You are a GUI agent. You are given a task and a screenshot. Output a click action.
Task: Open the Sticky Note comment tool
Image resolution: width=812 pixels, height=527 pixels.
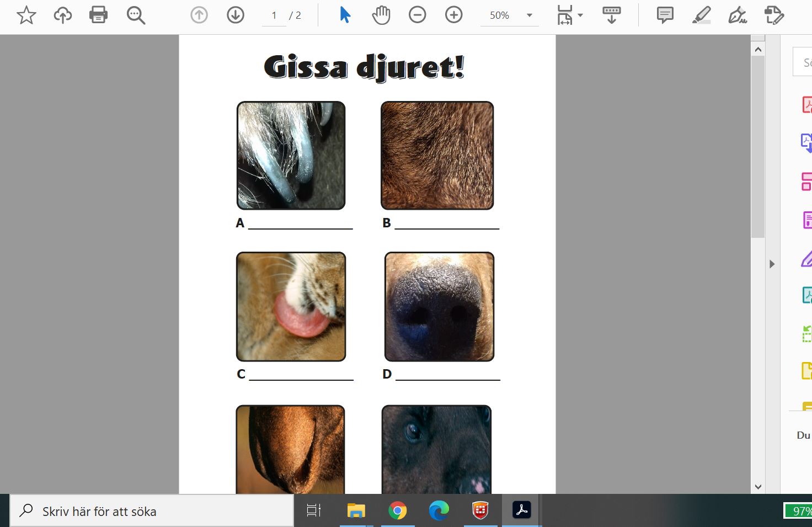click(664, 15)
